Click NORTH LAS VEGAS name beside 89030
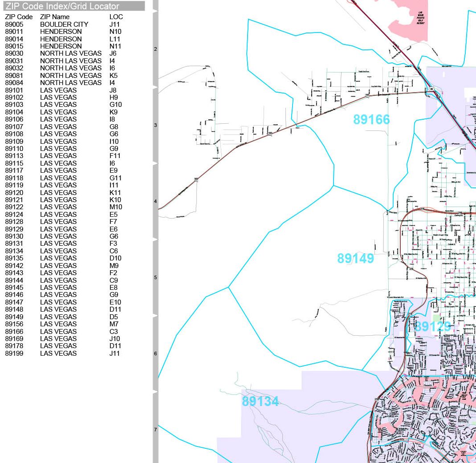The image size is (476, 463). pyautogui.click(x=71, y=53)
